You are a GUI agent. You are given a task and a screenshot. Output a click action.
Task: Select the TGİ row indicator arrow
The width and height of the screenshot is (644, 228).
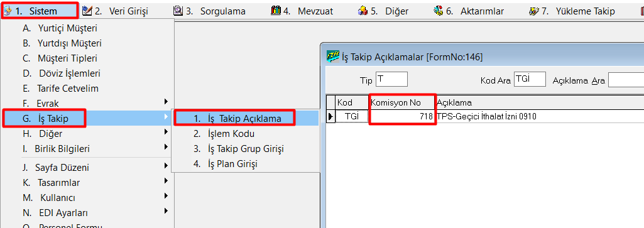(x=330, y=117)
